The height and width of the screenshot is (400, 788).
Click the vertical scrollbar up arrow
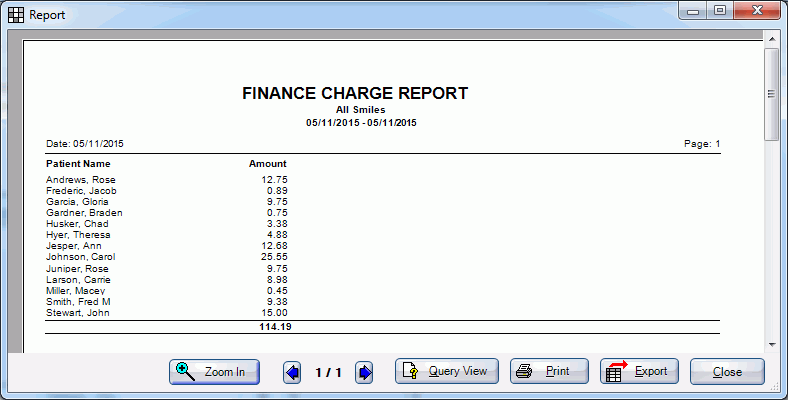coord(772,39)
